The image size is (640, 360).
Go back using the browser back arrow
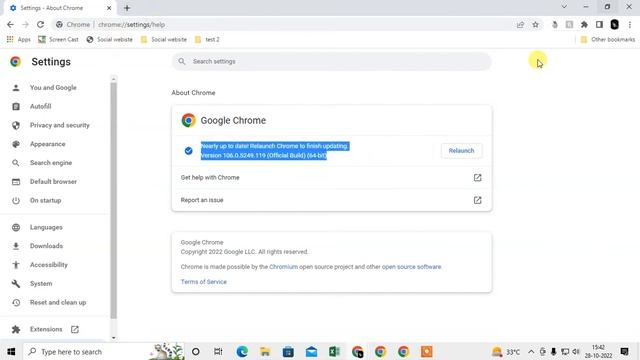tap(10, 24)
